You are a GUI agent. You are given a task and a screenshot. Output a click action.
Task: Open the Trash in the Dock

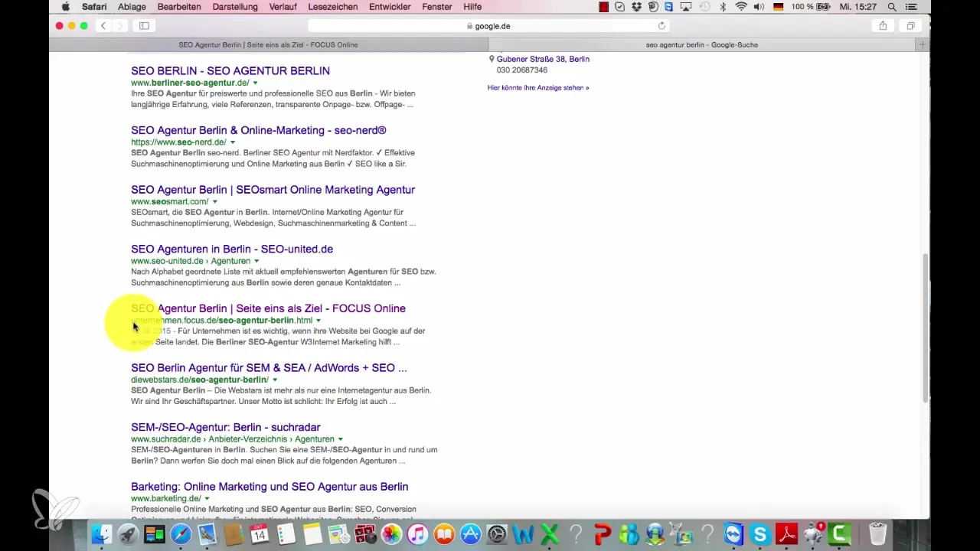point(877,533)
